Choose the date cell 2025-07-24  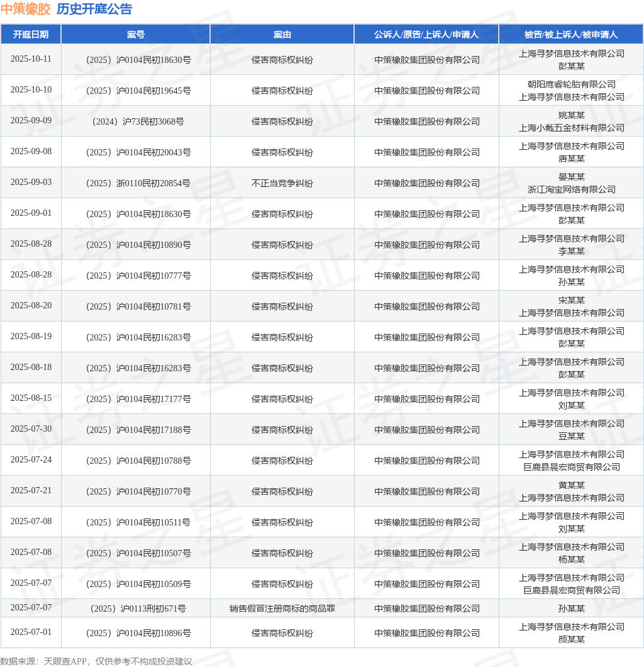31,460
